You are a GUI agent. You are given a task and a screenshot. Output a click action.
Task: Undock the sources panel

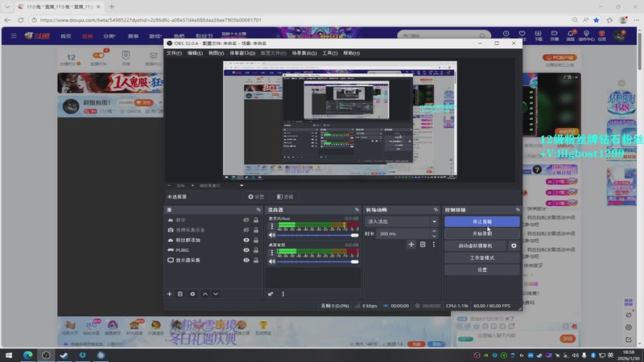point(258,210)
